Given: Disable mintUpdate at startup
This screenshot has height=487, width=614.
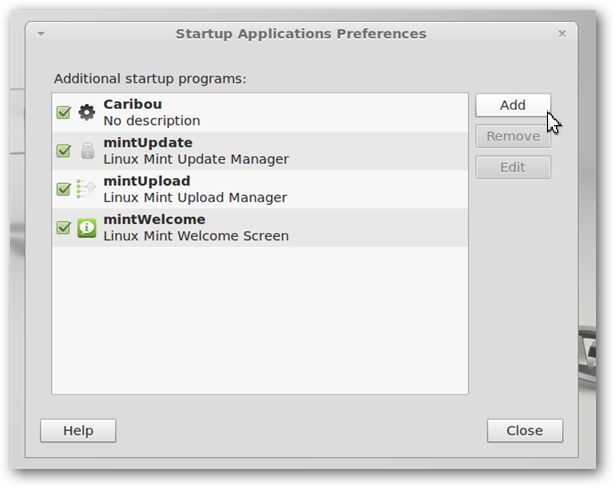Looking at the screenshot, I should point(63,151).
